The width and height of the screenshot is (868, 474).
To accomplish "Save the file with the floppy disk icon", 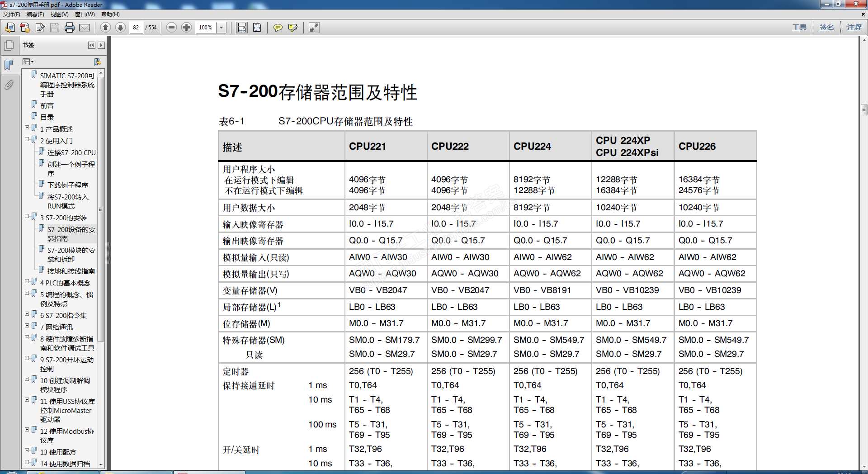I will (x=55, y=28).
